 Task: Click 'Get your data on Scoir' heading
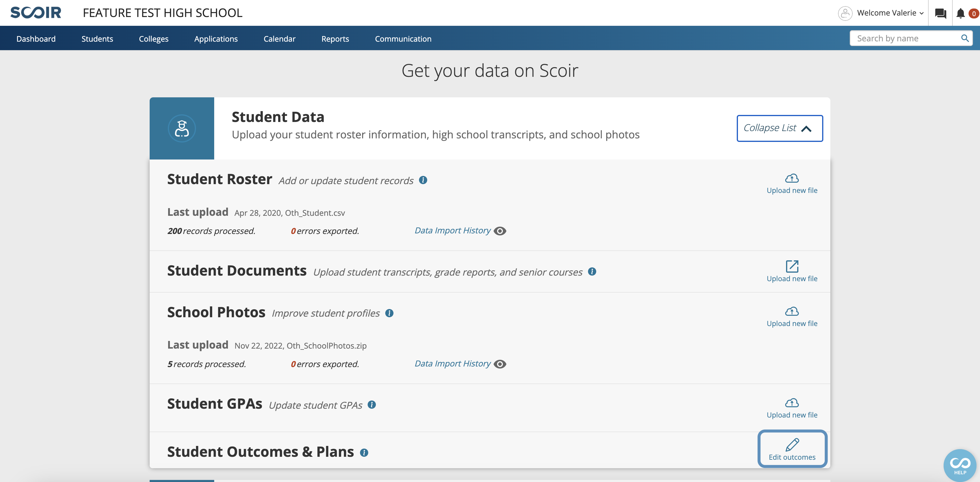pyautogui.click(x=490, y=71)
